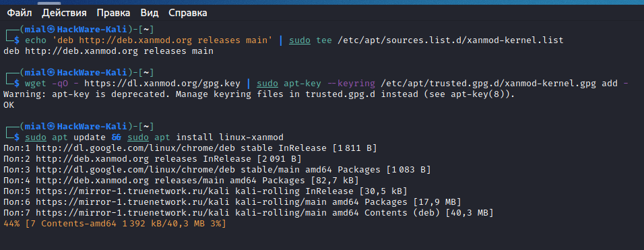Open the Вид menu
This screenshot has width=644, height=250.
pos(150,13)
